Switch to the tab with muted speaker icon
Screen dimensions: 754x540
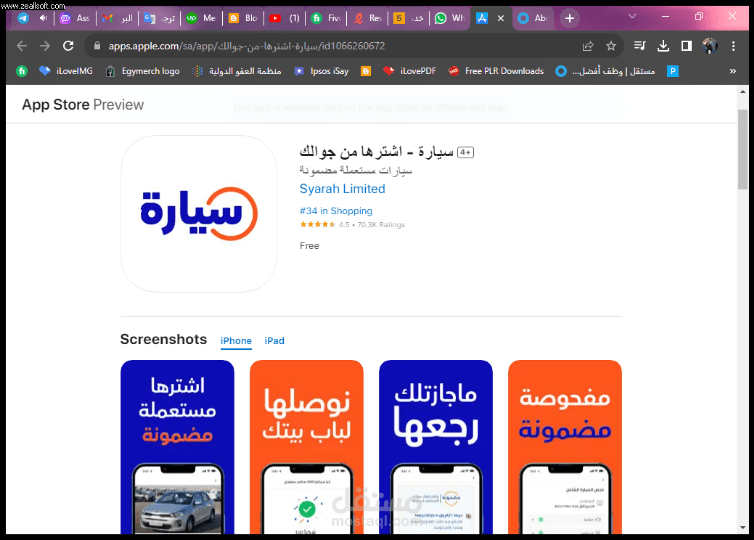43,18
